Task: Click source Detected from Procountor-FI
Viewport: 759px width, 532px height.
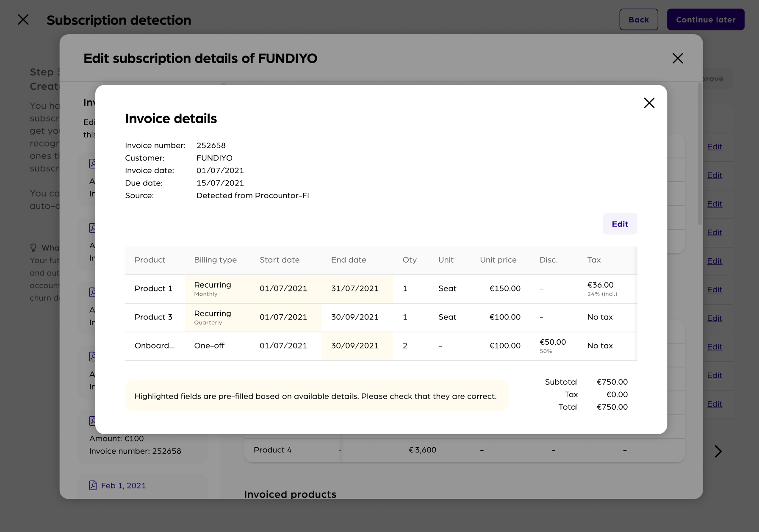Action: click(253, 196)
